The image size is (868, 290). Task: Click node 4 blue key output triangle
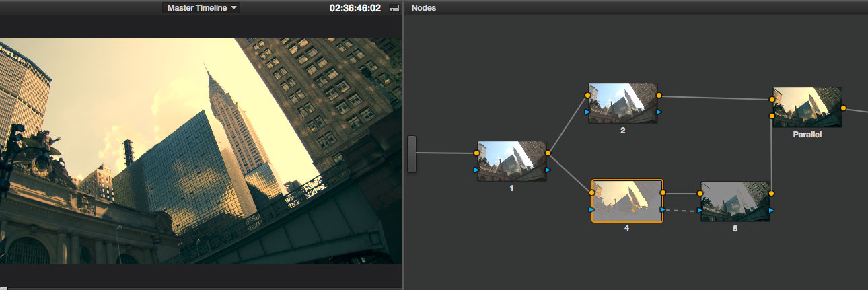[x=663, y=210]
